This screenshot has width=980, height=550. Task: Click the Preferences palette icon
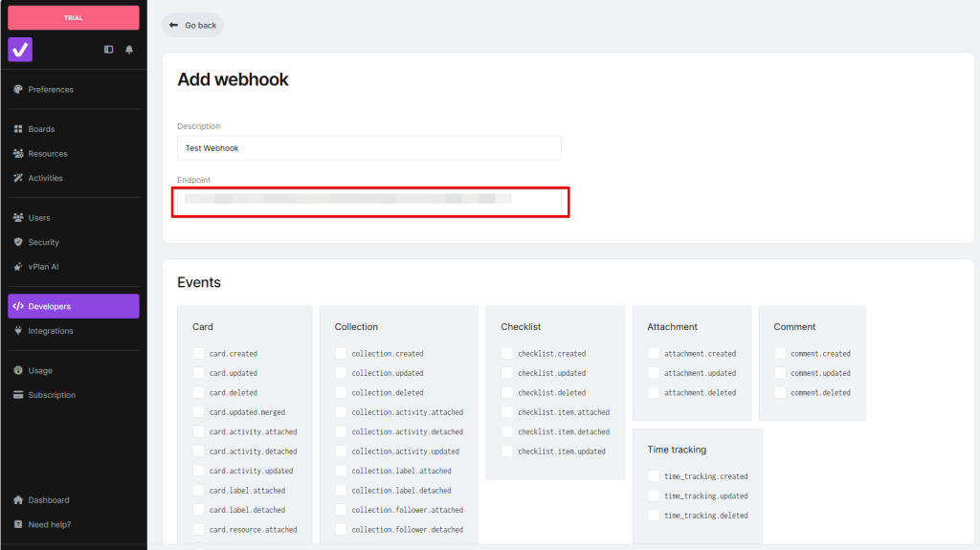pos(18,90)
